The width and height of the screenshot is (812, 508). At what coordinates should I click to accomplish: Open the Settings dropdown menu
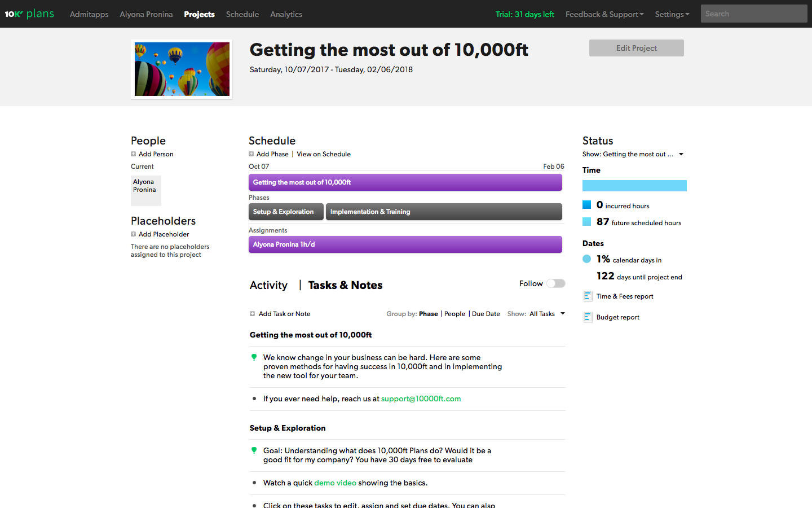672,14
